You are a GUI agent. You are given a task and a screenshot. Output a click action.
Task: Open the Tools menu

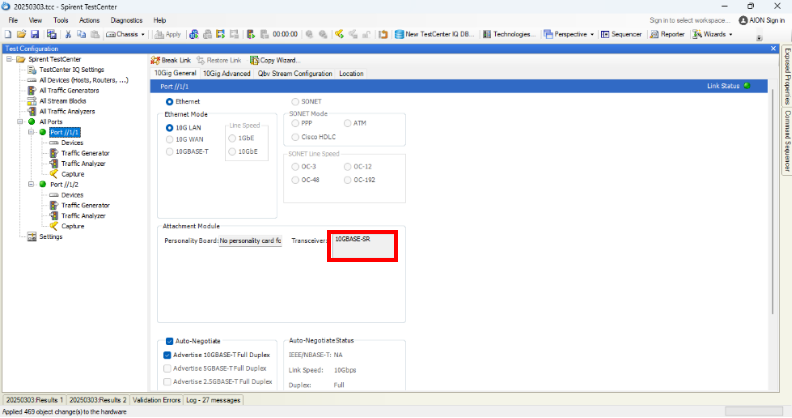(61, 20)
